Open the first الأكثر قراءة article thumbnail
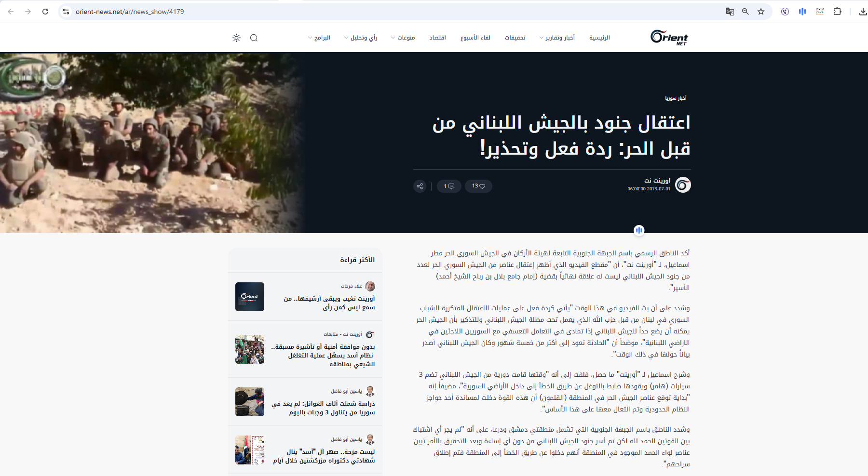The width and height of the screenshot is (868, 476). [x=249, y=297]
